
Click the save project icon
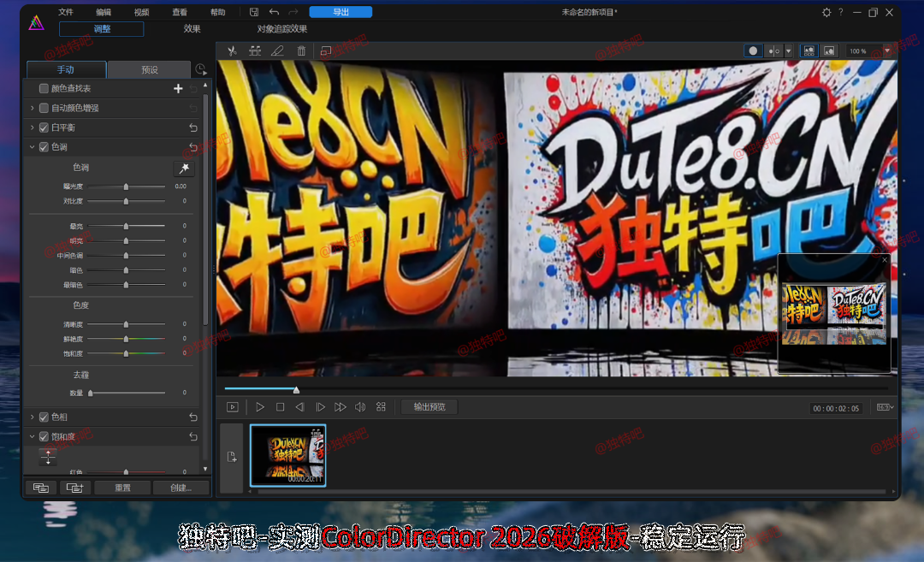click(254, 12)
